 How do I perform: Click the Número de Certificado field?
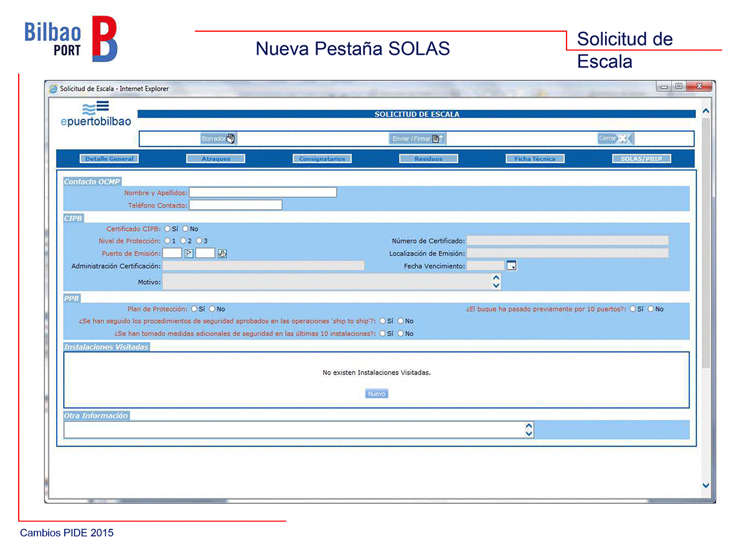[568, 240]
